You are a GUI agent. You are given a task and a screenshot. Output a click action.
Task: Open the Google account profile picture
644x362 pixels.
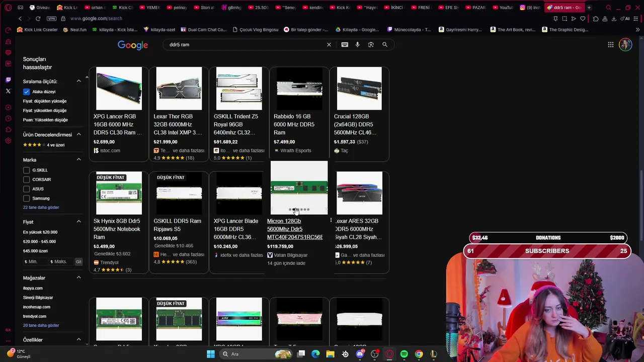pos(625,45)
